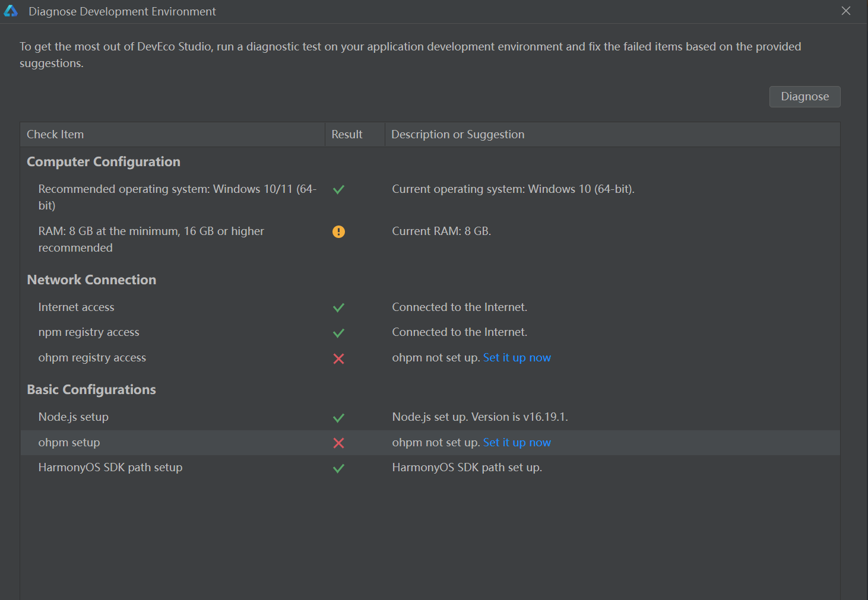Click the Result column header

click(347, 135)
